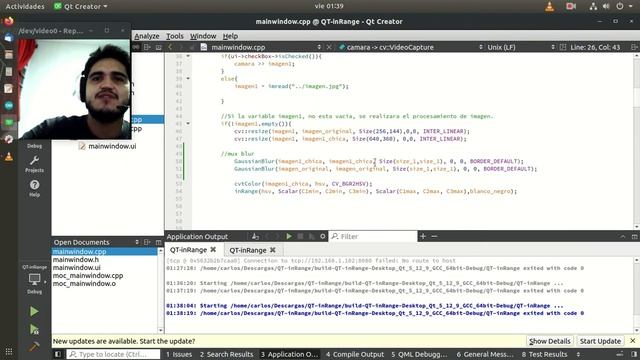Image resolution: width=640 pixels, height=360 pixels.
Task: Open the 1 Issues pane
Action: tap(179, 354)
